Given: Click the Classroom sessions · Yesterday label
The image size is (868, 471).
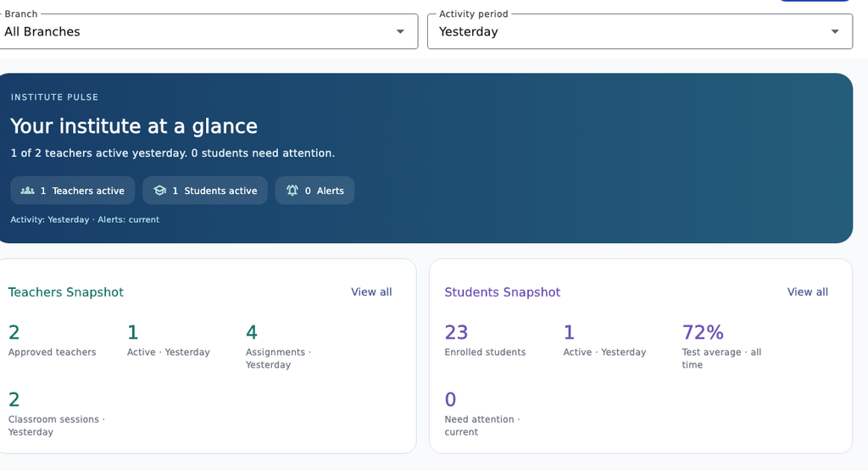Looking at the screenshot, I should (57, 425).
